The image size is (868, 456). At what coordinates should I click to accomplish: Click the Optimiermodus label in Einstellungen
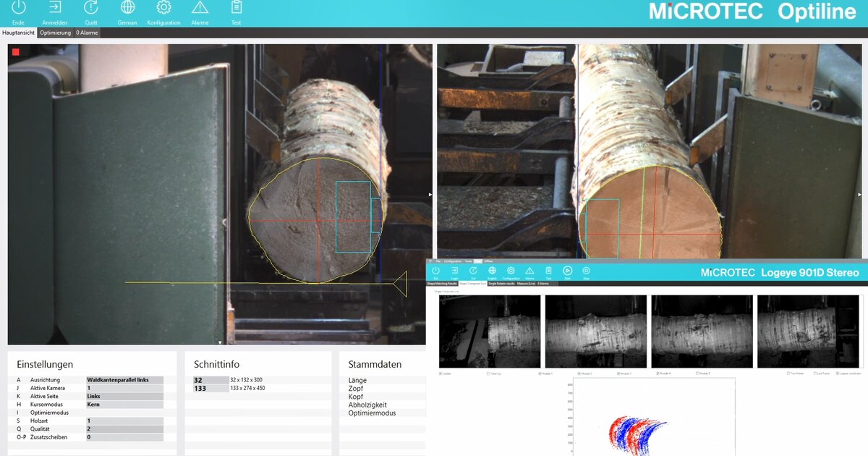click(49, 413)
